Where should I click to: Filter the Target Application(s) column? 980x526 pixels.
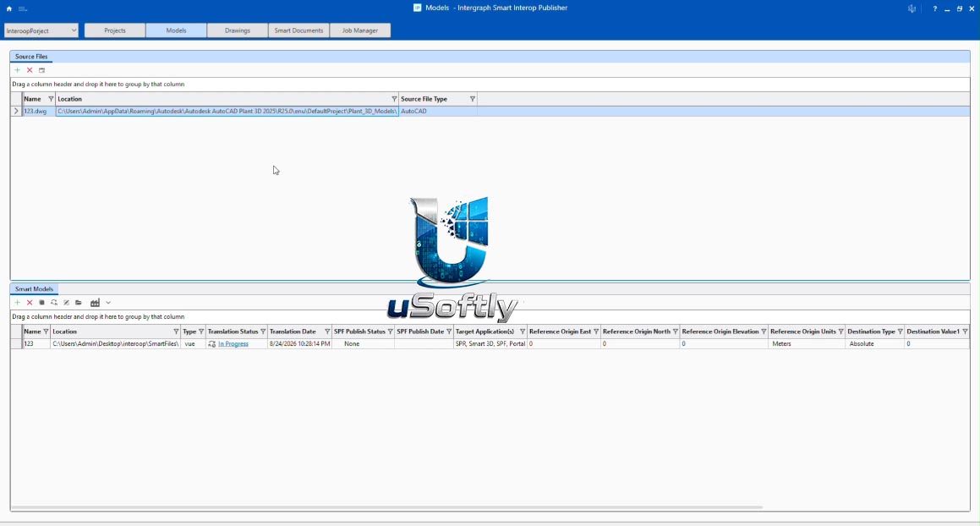click(523, 331)
